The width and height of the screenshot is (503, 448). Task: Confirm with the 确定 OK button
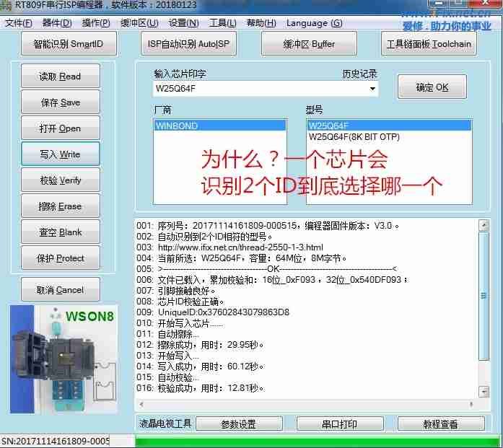click(432, 87)
